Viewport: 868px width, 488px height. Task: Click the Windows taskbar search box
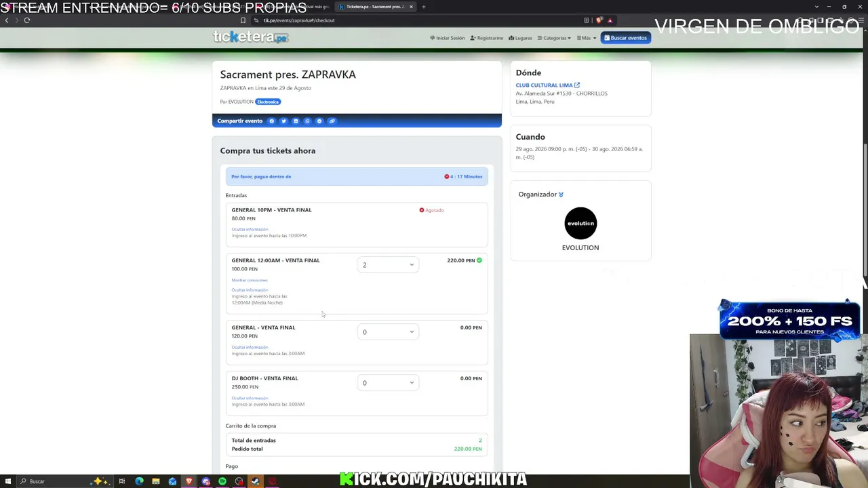tap(64, 481)
